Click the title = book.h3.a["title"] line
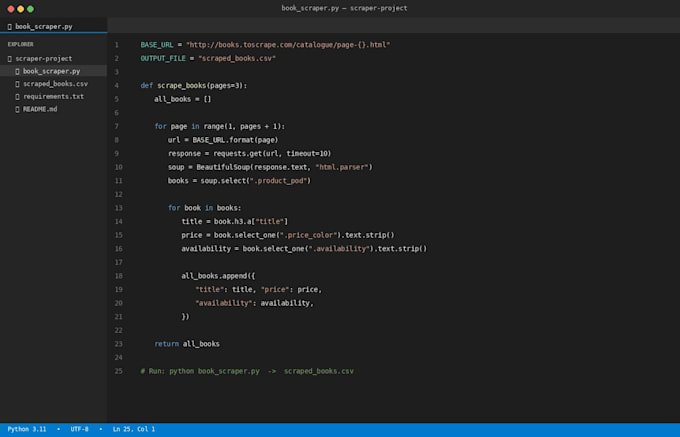Image resolution: width=680 pixels, height=437 pixels. tap(235, 221)
